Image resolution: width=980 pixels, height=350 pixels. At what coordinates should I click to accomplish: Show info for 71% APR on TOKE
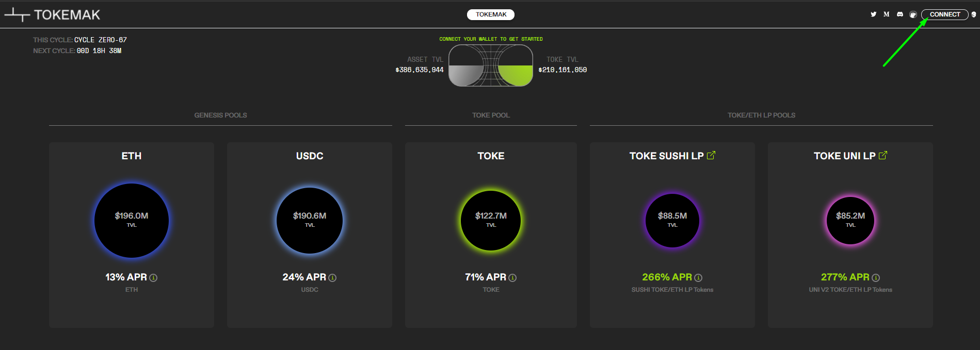(512, 278)
